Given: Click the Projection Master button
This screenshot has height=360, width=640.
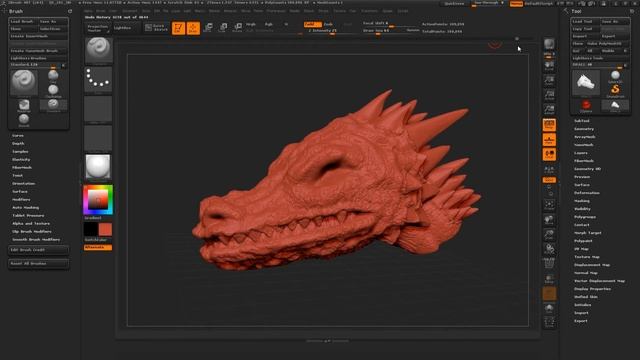Looking at the screenshot, I should 97,28.
